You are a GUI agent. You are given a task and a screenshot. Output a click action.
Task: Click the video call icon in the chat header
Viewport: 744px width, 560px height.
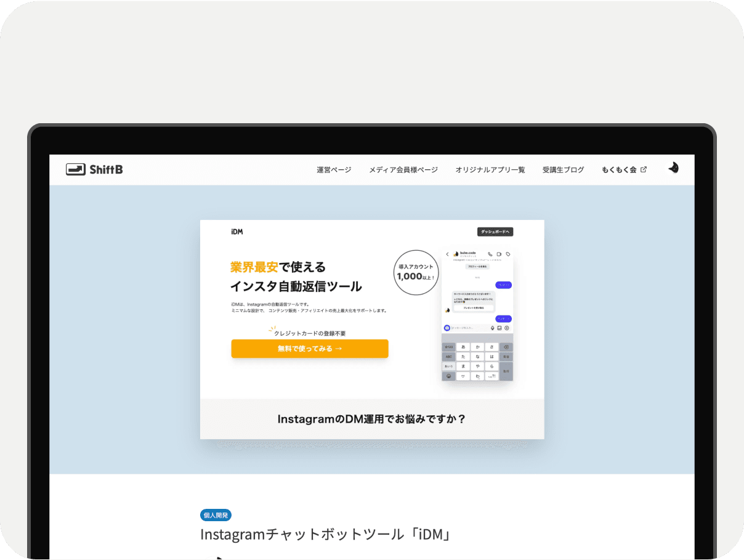[x=499, y=254]
